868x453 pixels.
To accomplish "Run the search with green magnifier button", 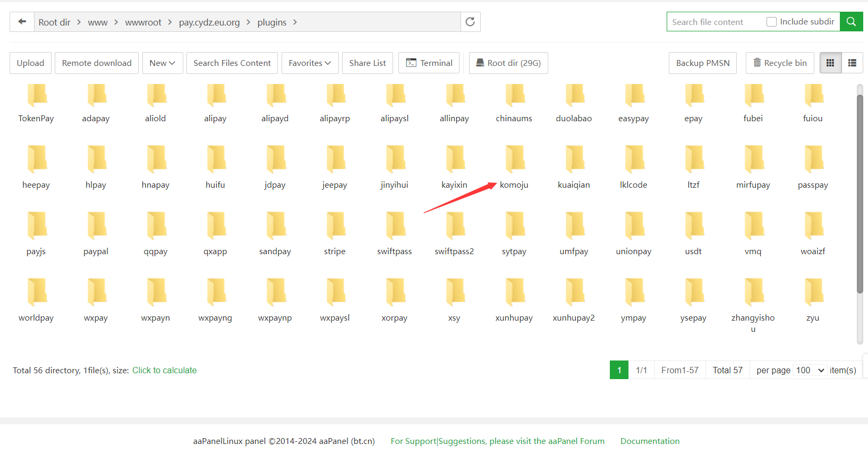I will pyautogui.click(x=851, y=22).
